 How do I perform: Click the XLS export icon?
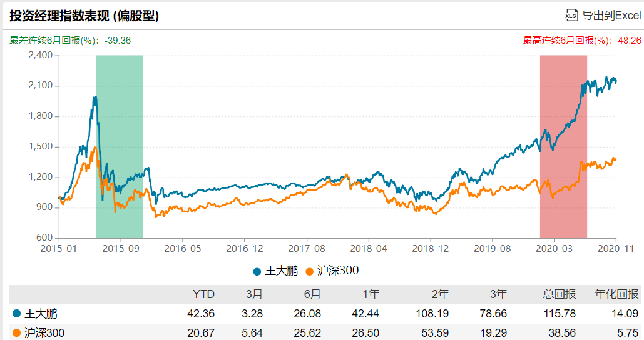point(571,15)
